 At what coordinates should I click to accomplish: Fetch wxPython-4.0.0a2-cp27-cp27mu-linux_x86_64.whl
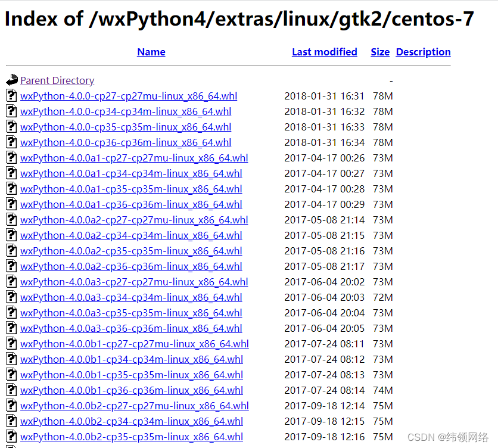pos(134,220)
